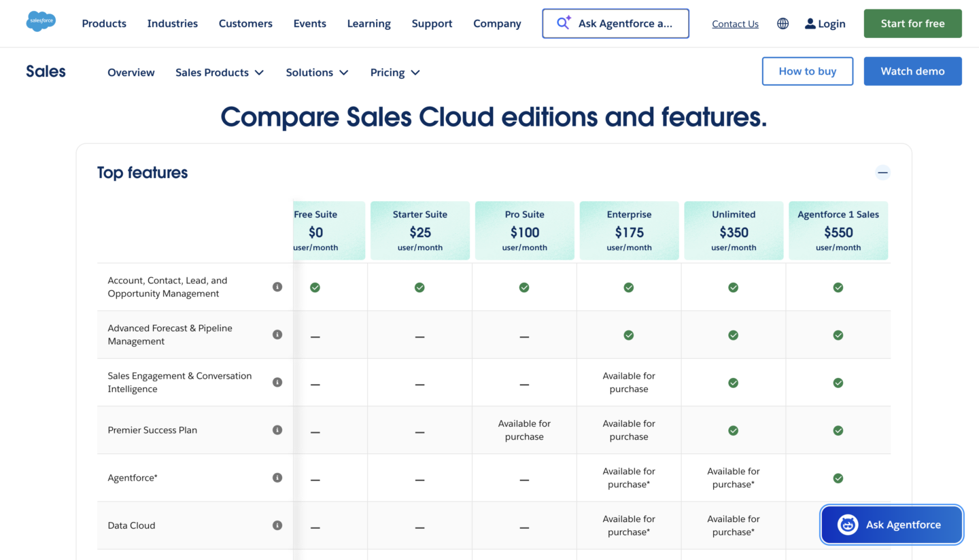The width and height of the screenshot is (979, 560).
Task: Show info icon for Data Cloud row
Action: (x=277, y=525)
